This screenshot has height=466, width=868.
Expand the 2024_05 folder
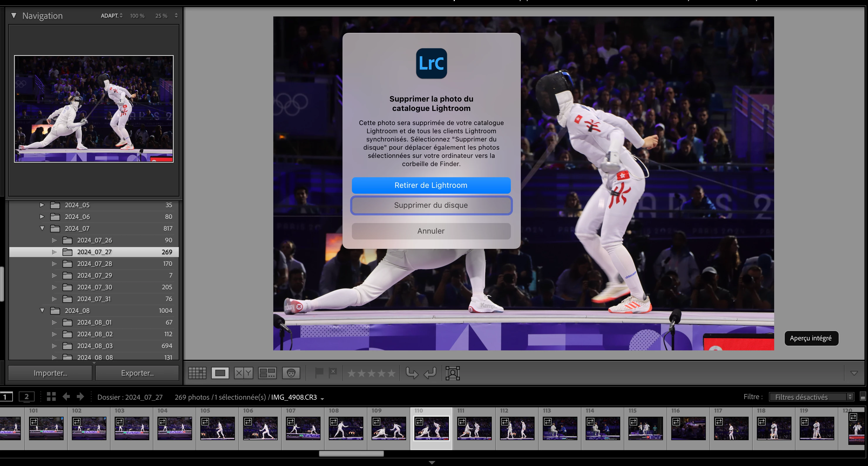pos(42,205)
